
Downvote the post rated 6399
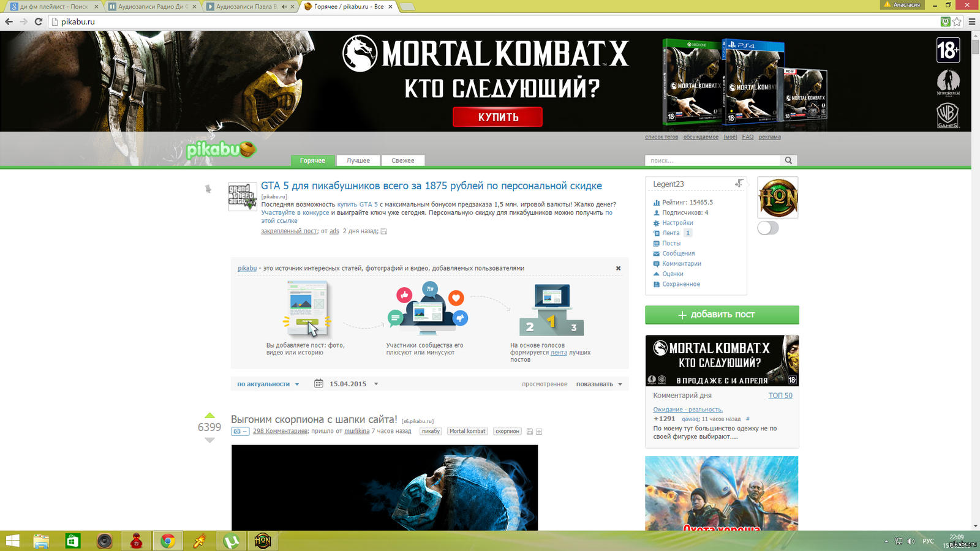pyautogui.click(x=209, y=440)
